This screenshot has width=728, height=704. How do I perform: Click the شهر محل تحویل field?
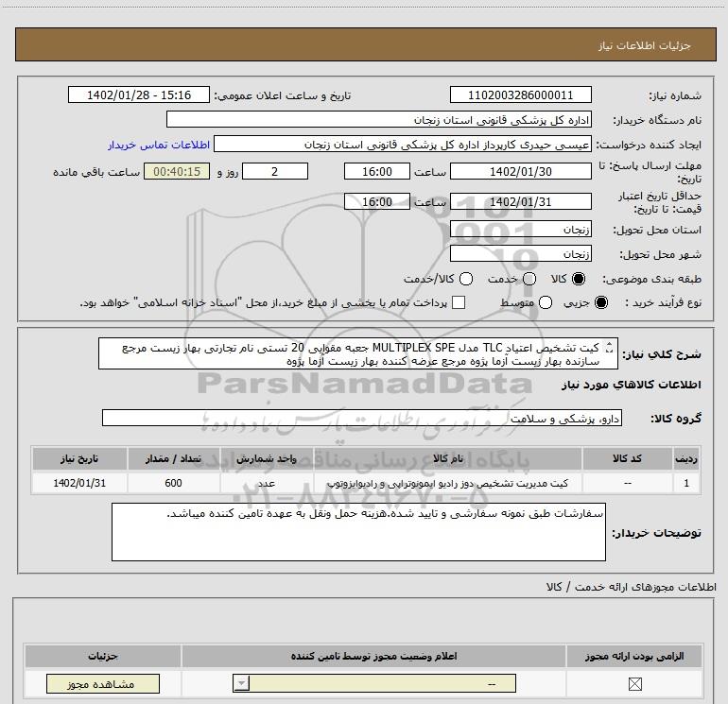[x=520, y=253]
